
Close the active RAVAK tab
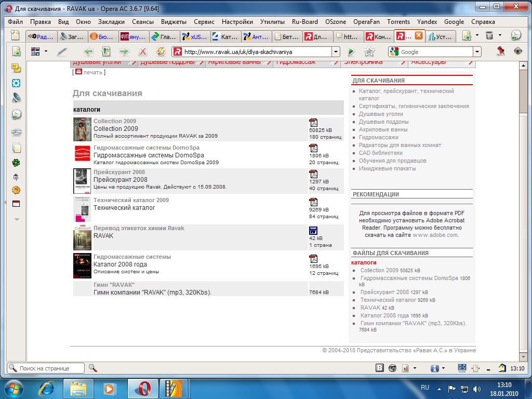click(x=419, y=35)
